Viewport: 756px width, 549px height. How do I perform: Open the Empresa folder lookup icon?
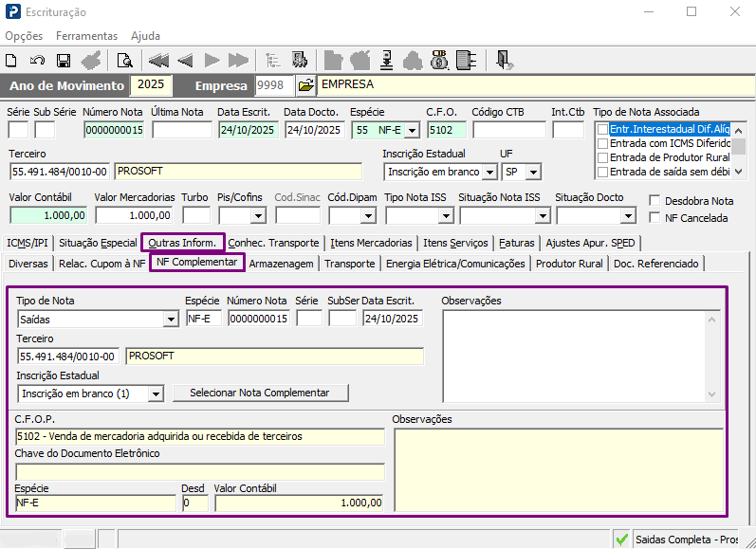pos(305,85)
